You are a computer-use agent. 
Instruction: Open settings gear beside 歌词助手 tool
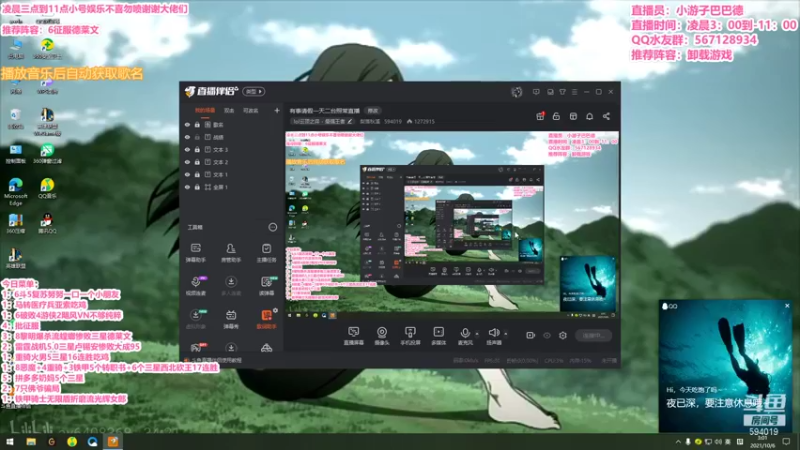(x=276, y=310)
